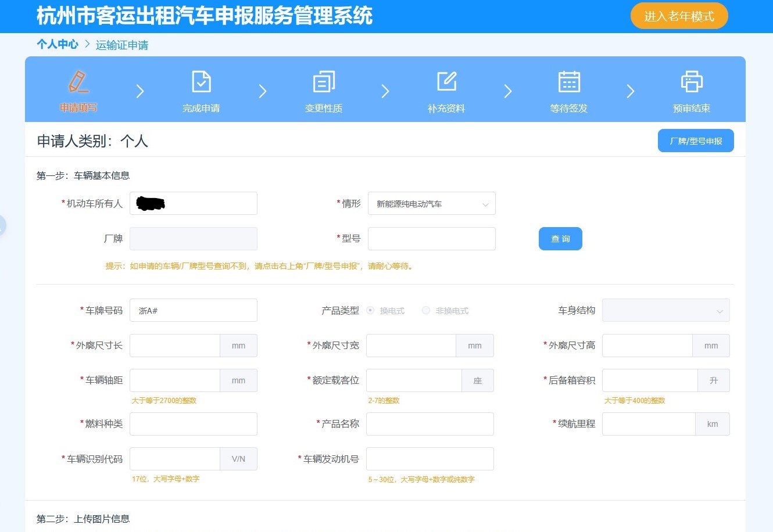Click the 预审结束 printer step icon
Viewport: 773px width, 532px height.
pyautogui.click(x=692, y=82)
